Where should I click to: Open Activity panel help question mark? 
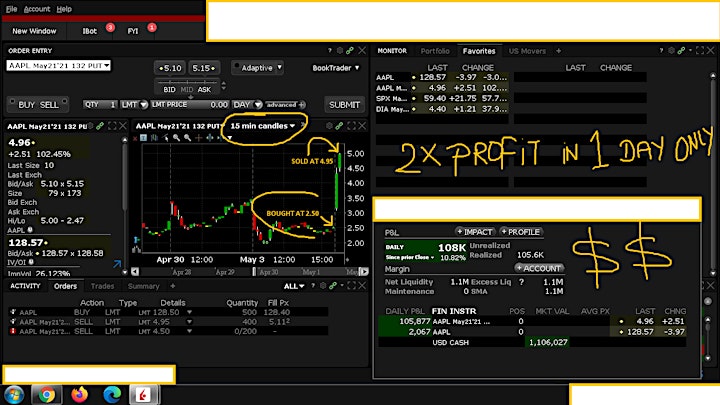point(313,286)
